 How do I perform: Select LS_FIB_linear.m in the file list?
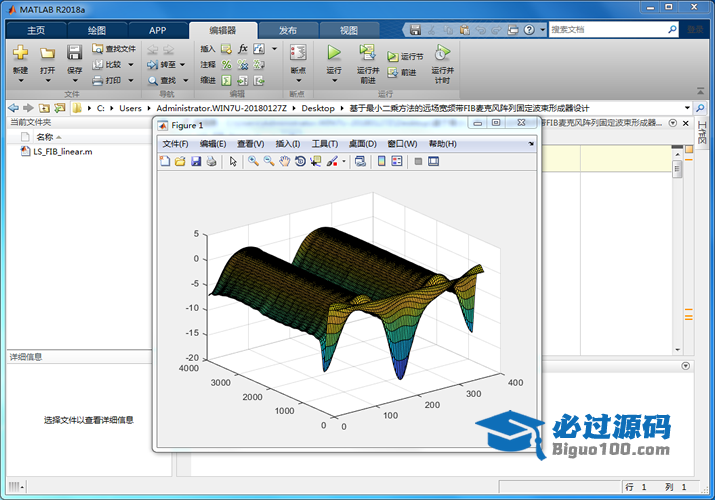[x=62, y=152]
